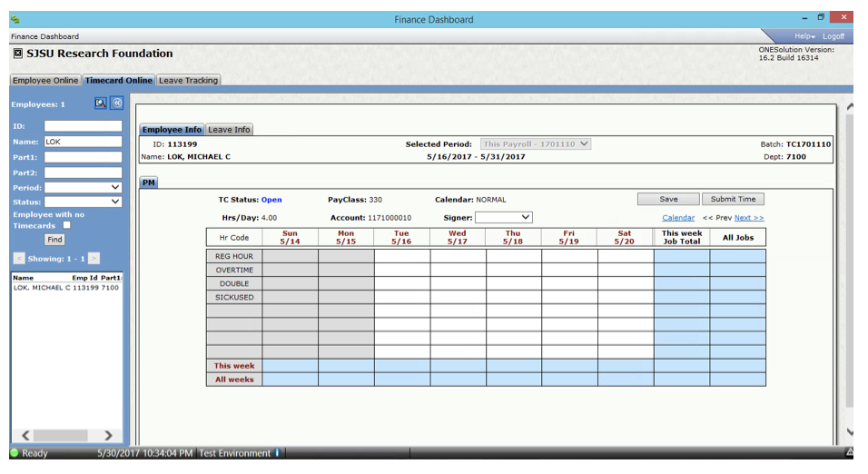Click the app icon in title bar
868x474 pixels.
tap(15, 19)
